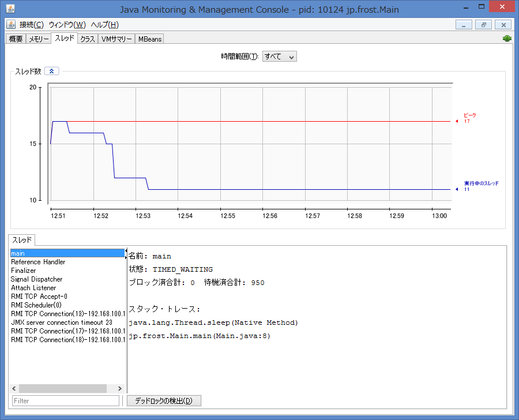This screenshot has width=519, height=420.
Task: Switch to the VMサマリー tab
Action: click(x=116, y=39)
